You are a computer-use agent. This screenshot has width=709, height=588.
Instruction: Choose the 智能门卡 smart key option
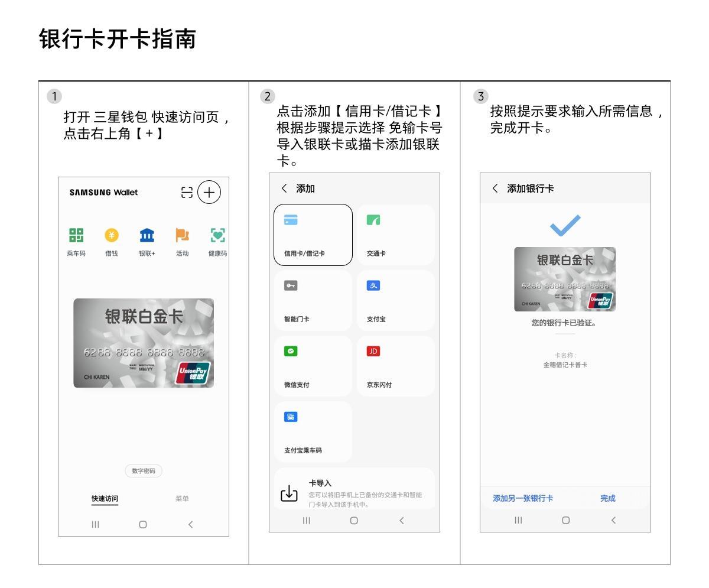[313, 300]
